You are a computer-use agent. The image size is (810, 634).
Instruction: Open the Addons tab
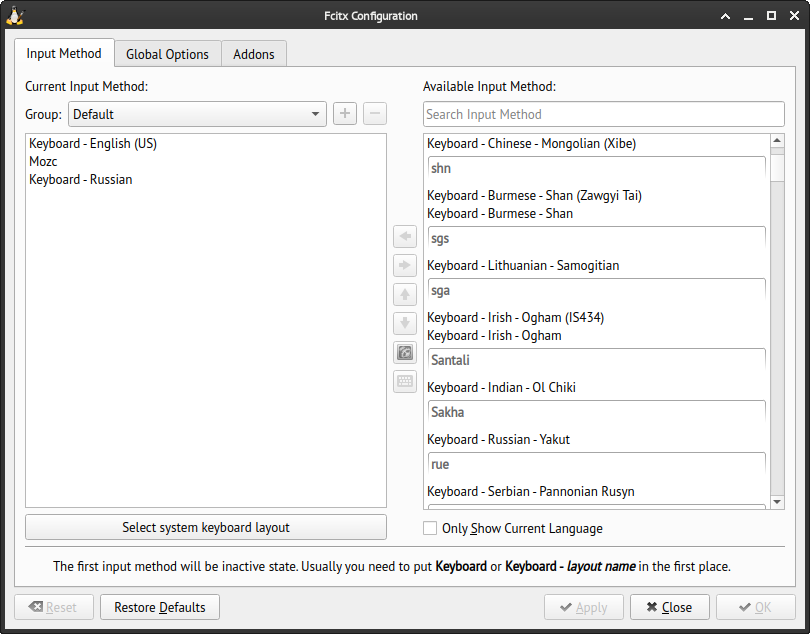[254, 54]
